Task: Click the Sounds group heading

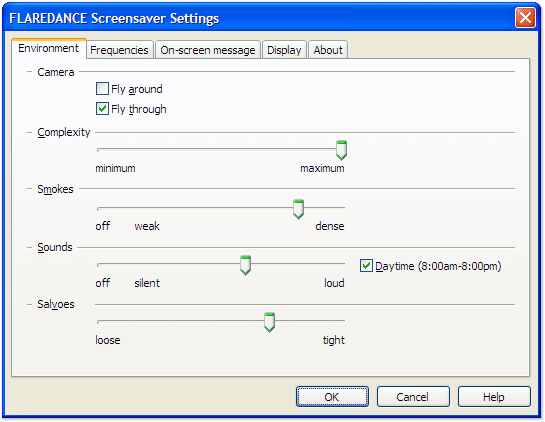Action: (55, 247)
